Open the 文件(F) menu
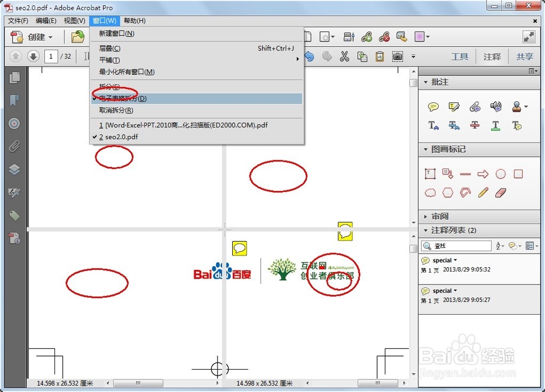The width and height of the screenshot is (545, 392). (18, 21)
